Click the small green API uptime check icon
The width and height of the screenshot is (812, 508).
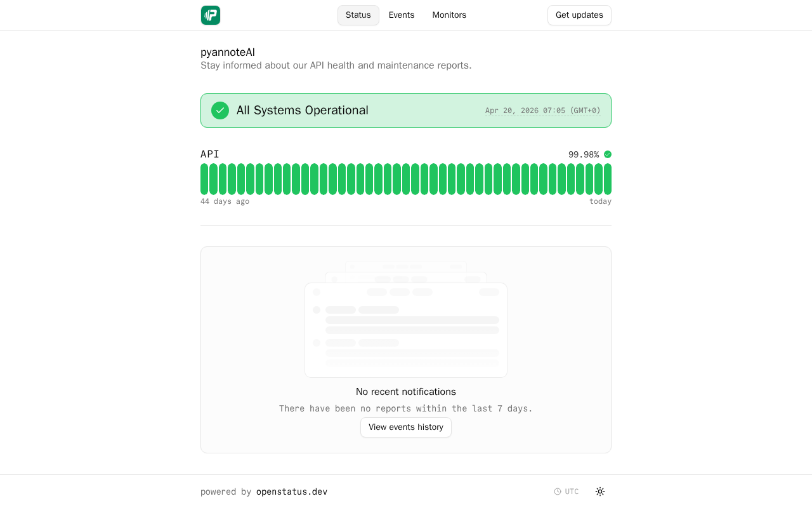point(608,154)
